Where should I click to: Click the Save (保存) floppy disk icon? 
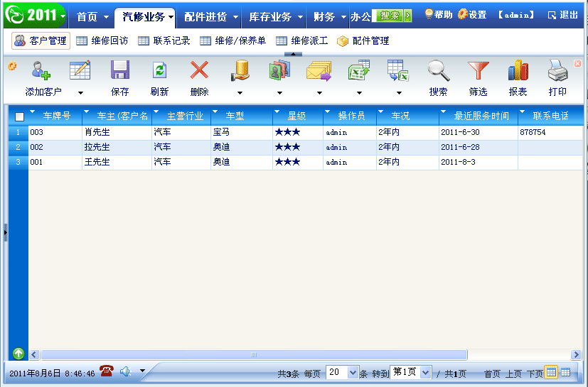(x=120, y=70)
